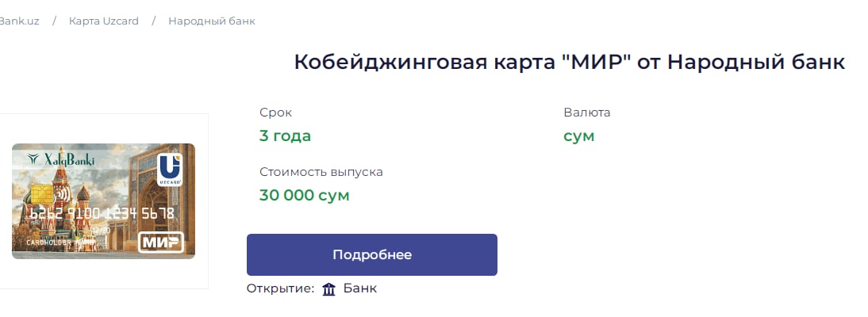
Task: Go to the Карта Uzcard breadcrumb
Action: point(104,21)
